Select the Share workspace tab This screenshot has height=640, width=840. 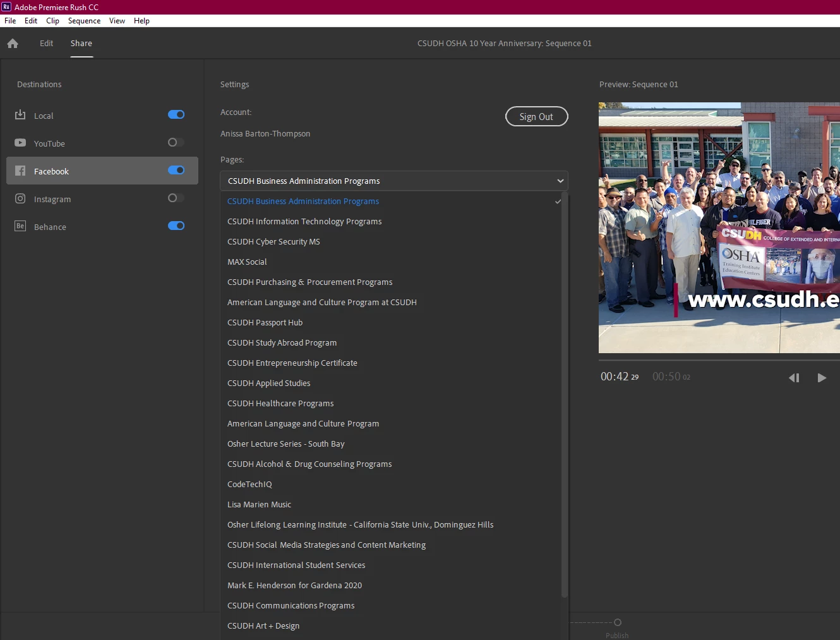81,44
